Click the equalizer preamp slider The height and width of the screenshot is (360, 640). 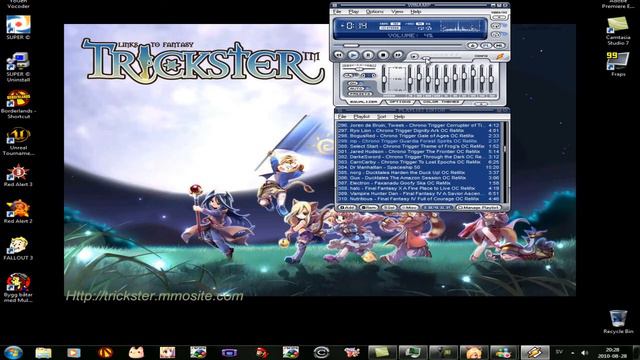tap(384, 80)
